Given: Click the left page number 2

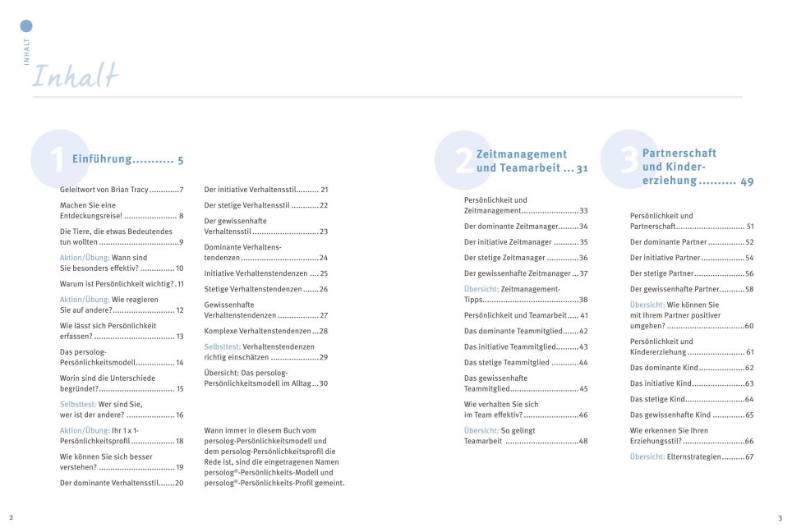Looking at the screenshot, I should pyautogui.click(x=12, y=518).
